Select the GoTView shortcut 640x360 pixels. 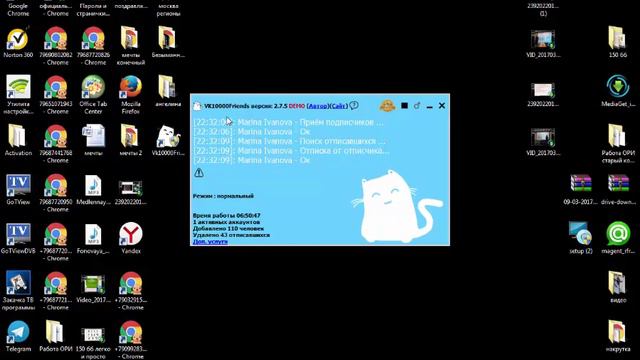pos(18,189)
